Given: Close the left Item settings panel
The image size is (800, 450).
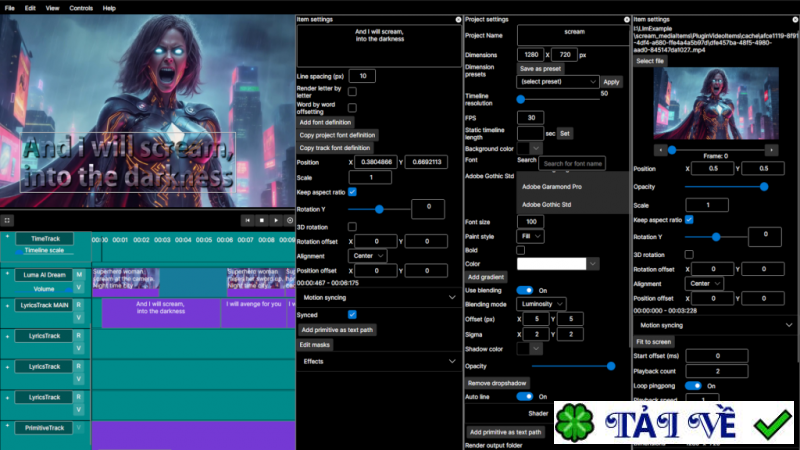Looking at the screenshot, I should click(x=456, y=19).
